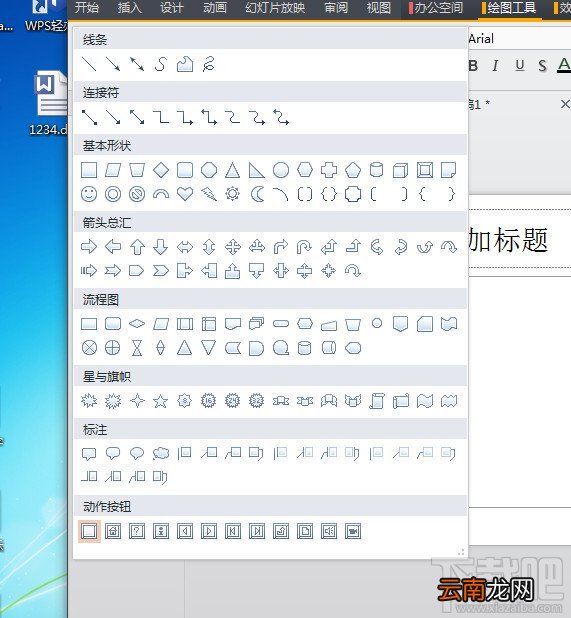
Task: Select the elbow connector shape
Action: [161, 117]
